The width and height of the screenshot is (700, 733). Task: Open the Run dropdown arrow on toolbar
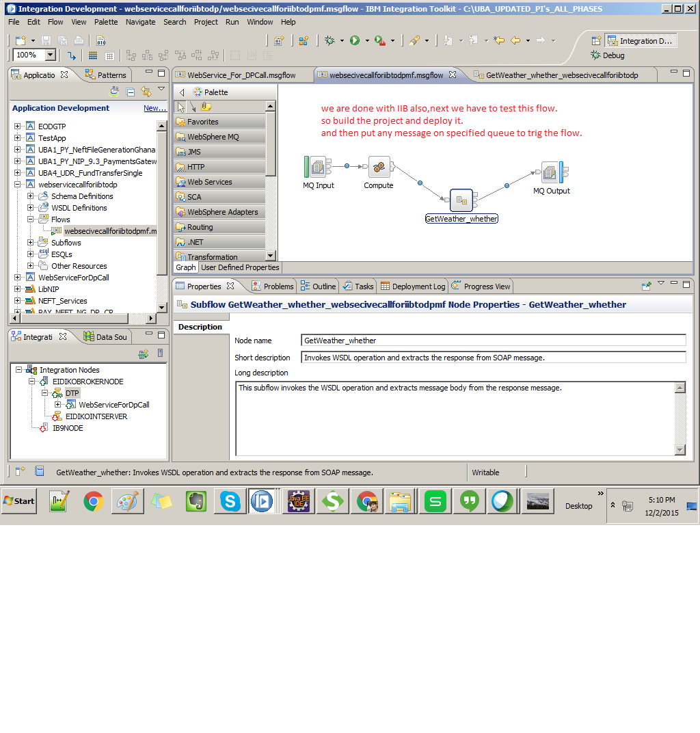tap(366, 40)
